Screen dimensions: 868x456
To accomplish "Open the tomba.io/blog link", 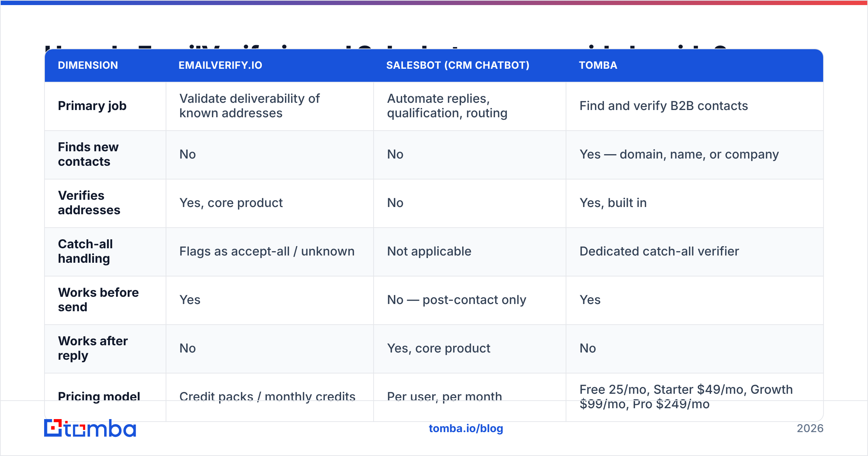I will click(x=466, y=428).
